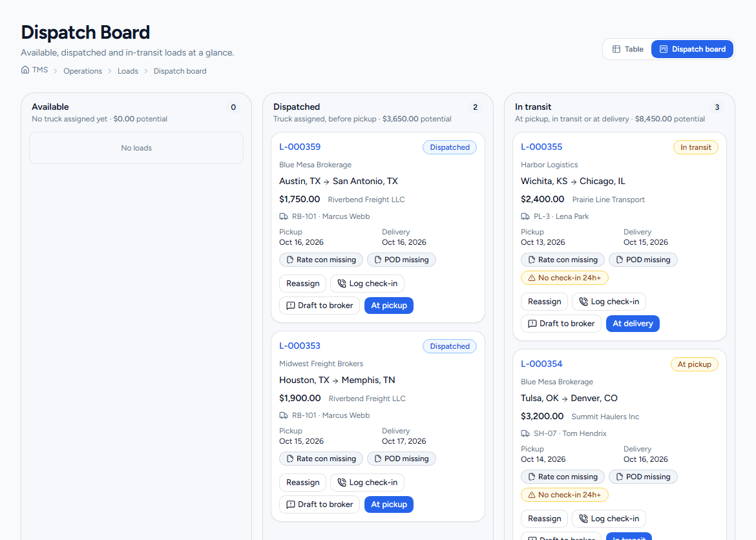Screen dimensions: 756x540
Task: Click Prairie Line Transport carrier name
Action: [x=609, y=200]
